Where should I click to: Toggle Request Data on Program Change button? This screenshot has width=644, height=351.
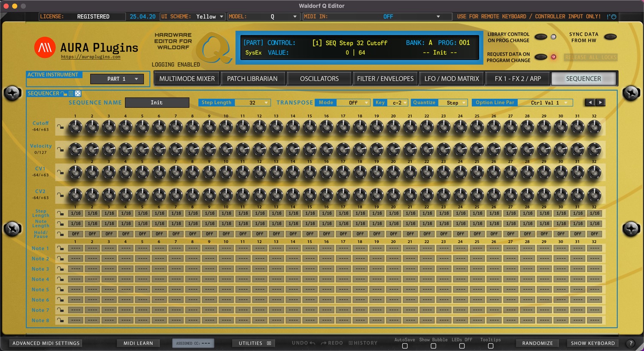pos(541,57)
